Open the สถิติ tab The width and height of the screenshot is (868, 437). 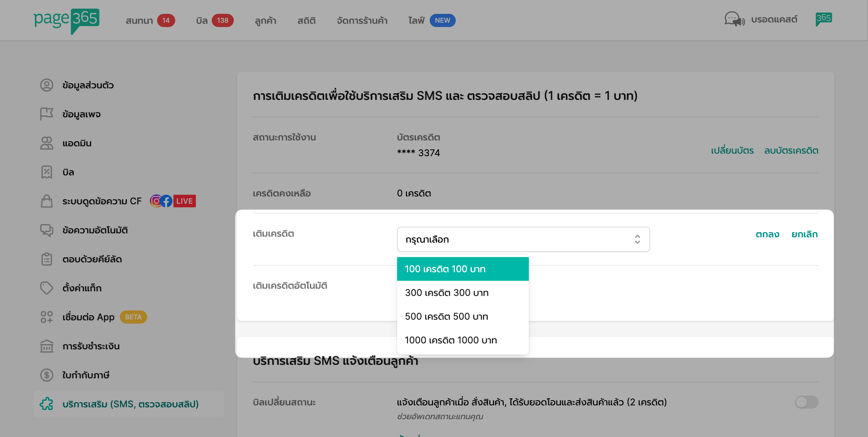tap(306, 20)
